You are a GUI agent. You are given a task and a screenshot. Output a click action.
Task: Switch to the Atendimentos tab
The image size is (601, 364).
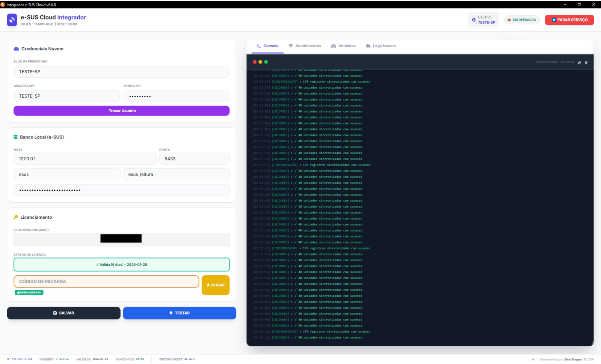[x=305, y=46]
